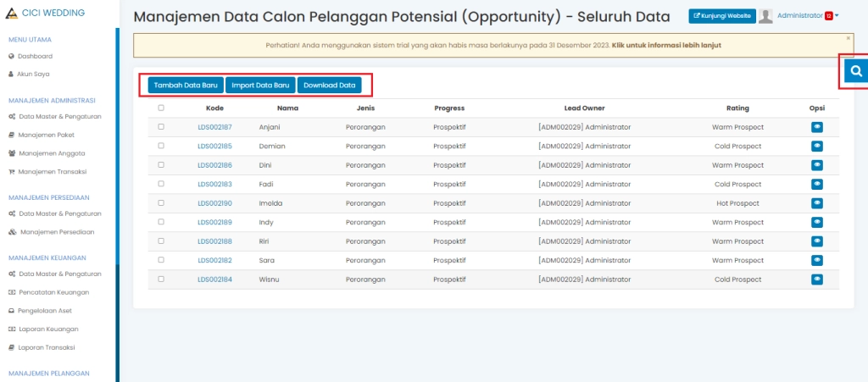Open Manajemen Anggota in sidebar
Image resolution: width=868 pixels, height=382 pixels.
pos(47,153)
